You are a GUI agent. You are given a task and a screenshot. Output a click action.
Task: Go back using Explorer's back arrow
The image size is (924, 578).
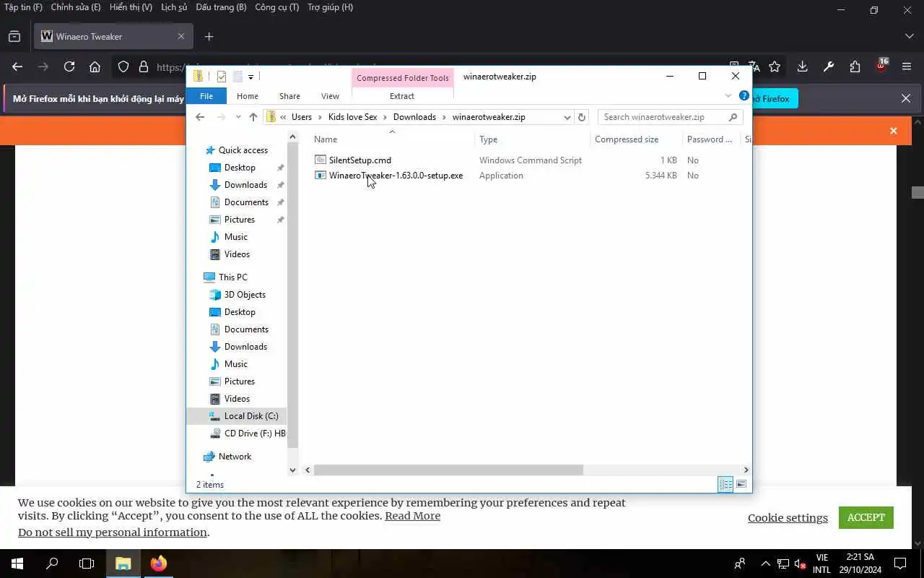(200, 117)
